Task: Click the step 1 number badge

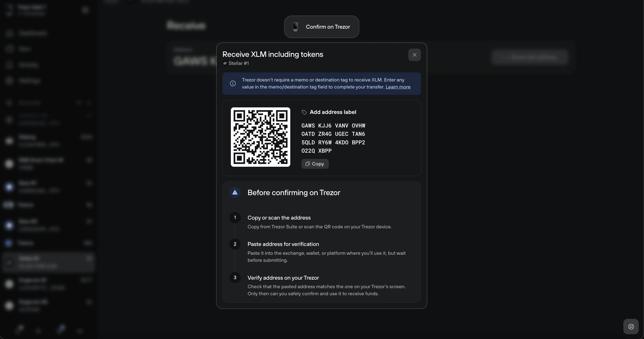Action: [x=235, y=218]
